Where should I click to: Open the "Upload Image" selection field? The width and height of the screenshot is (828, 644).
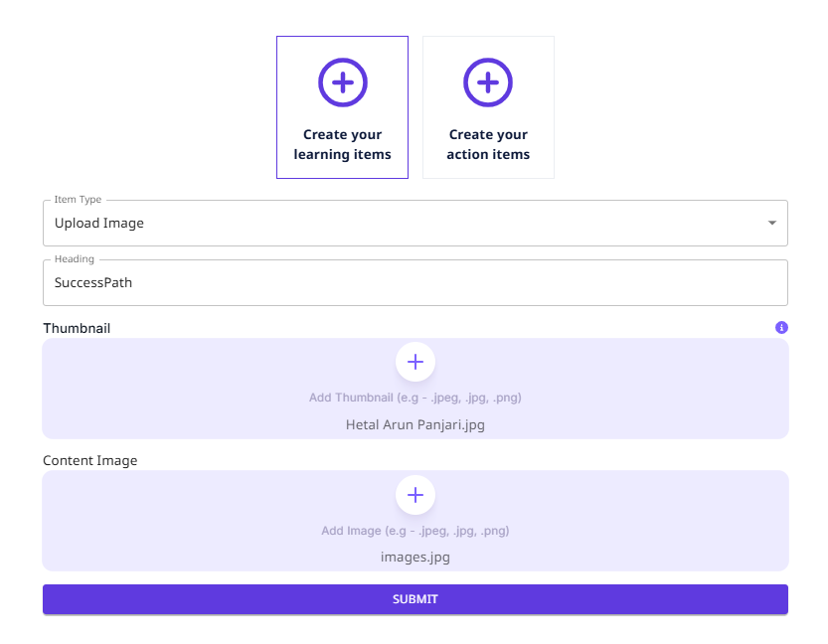pos(398,224)
